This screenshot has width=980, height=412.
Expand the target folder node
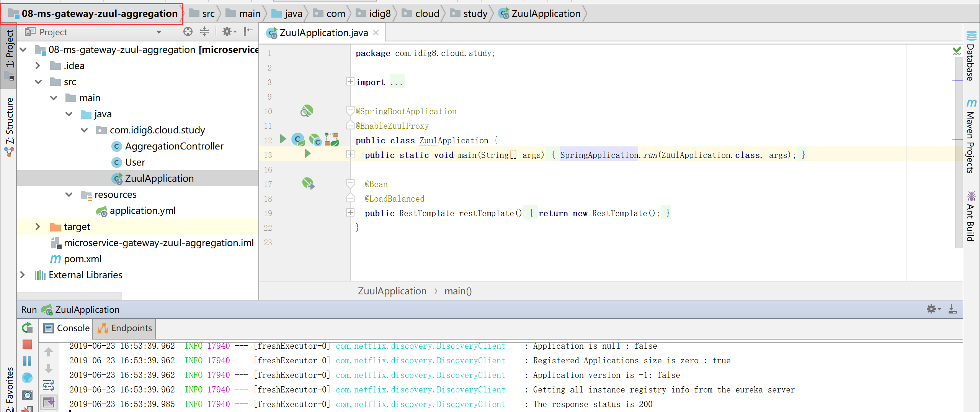[38, 227]
